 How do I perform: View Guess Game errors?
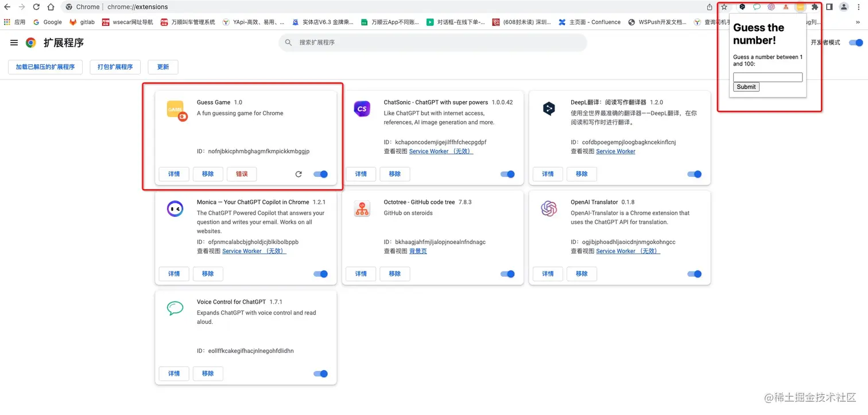(242, 174)
